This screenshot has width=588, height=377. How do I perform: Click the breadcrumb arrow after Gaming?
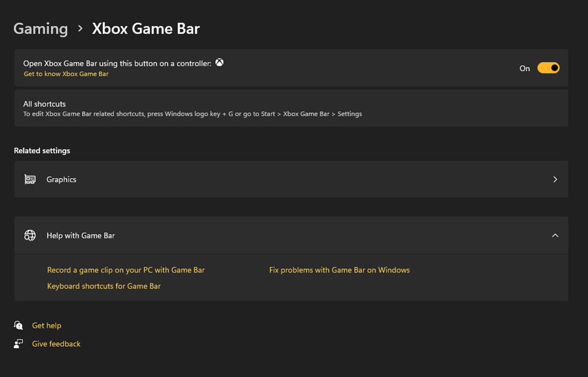point(80,28)
